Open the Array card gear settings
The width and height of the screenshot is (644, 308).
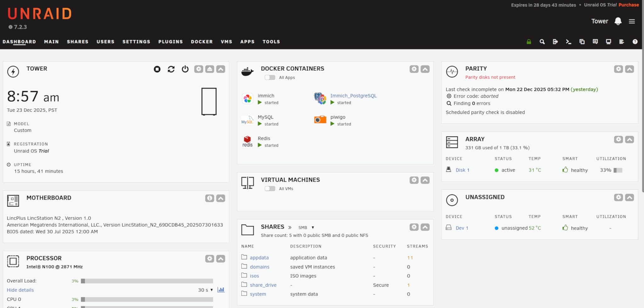619,139
